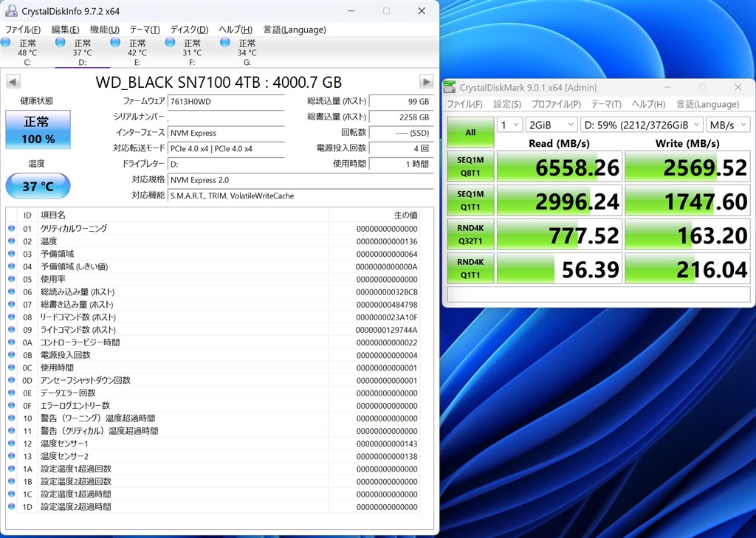Screen dimensions: 756x538
Task: Click the 37 °C temperature button
Action: pyautogui.click(x=38, y=186)
